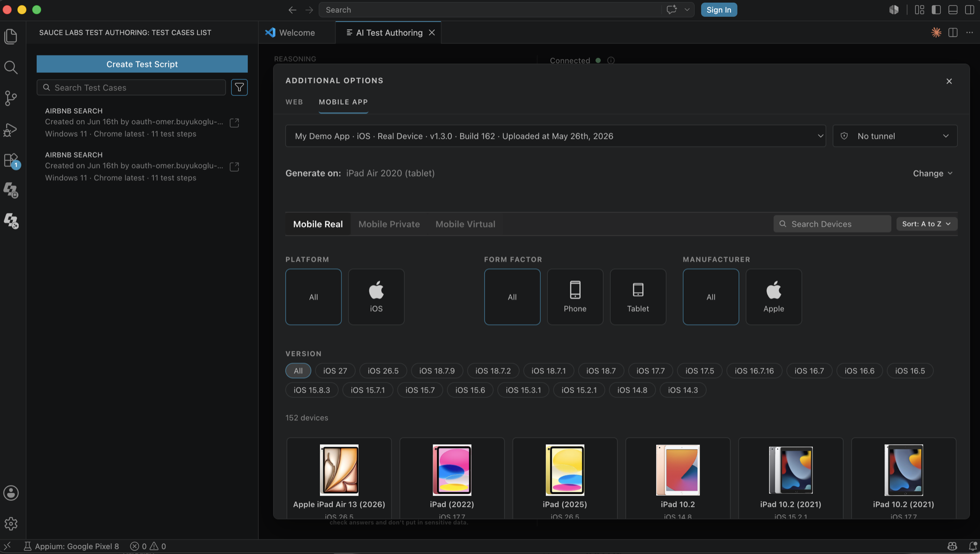Click the Sign In button

[719, 10]
